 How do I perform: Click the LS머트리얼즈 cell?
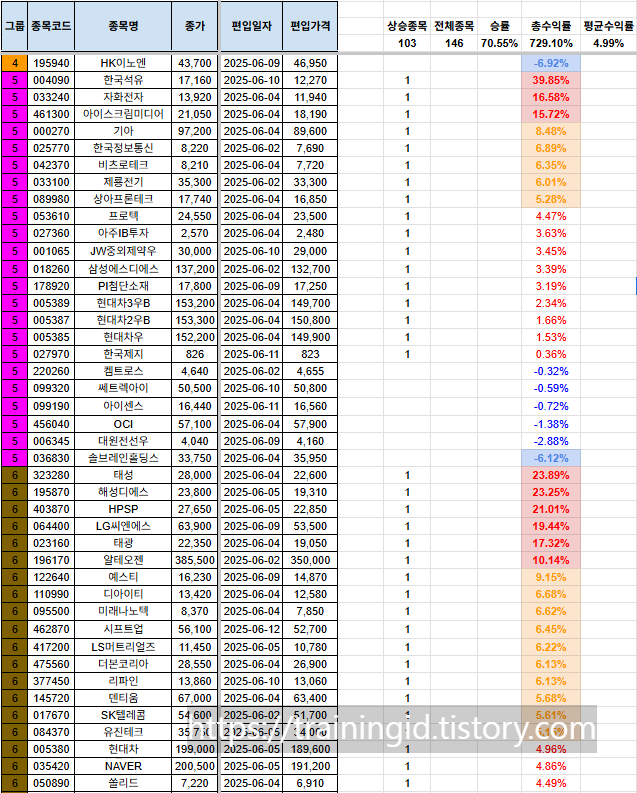click(123, 647)
